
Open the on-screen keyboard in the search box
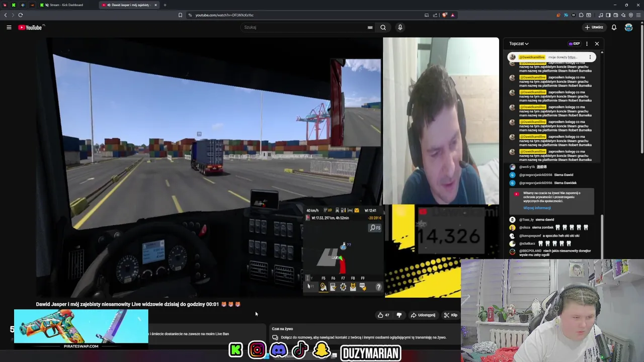click(370, 27)
